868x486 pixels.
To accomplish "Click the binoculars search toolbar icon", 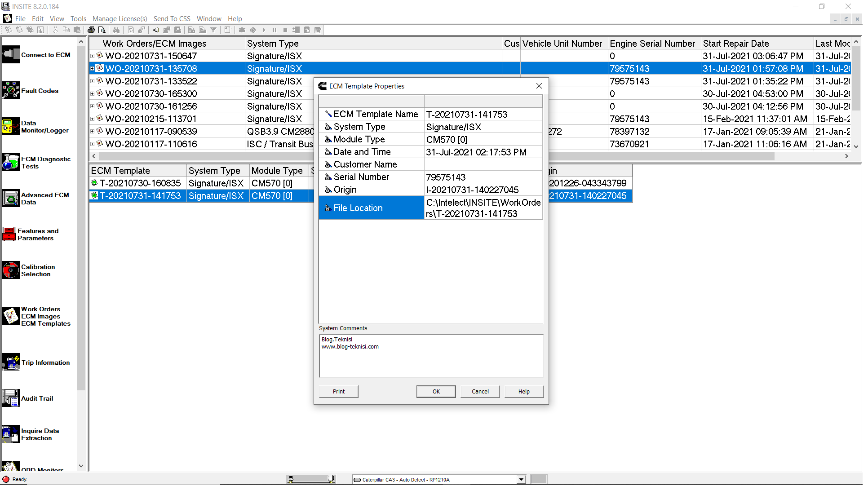I will [116, 30].
